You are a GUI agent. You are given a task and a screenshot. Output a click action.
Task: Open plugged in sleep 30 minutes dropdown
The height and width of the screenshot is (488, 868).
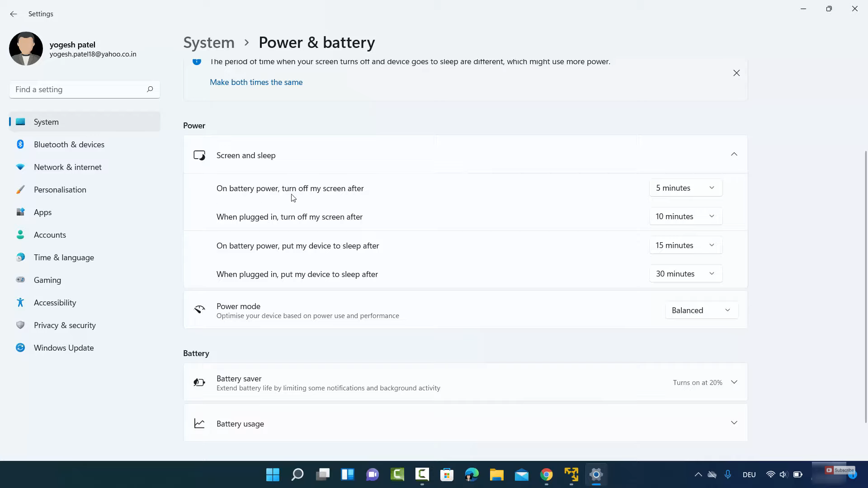[x=685, y=274]
